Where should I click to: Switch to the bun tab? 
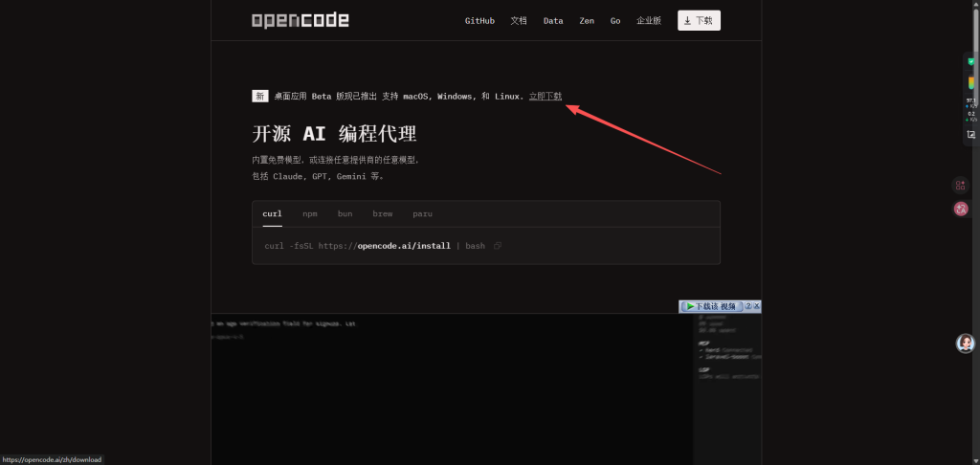[345, 213]
